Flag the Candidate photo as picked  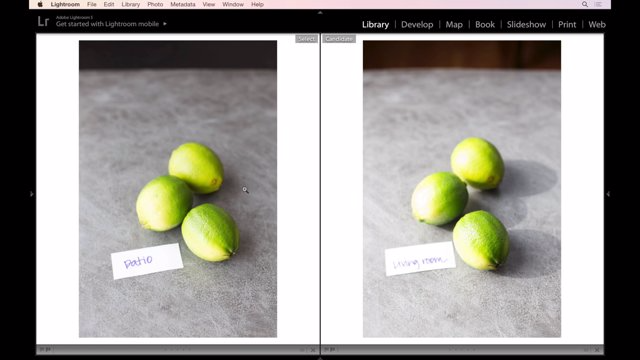click(x=326, y=349)
